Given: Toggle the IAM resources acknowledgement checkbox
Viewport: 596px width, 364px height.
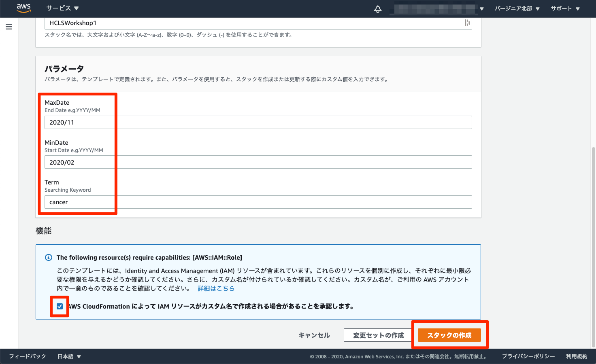Looking at the screenshot, I should point(60,306).
